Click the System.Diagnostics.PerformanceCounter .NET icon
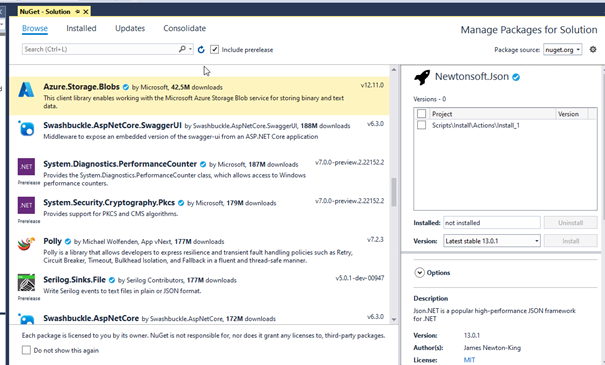This screenshot has width=605, height=365. coord(26,167)
